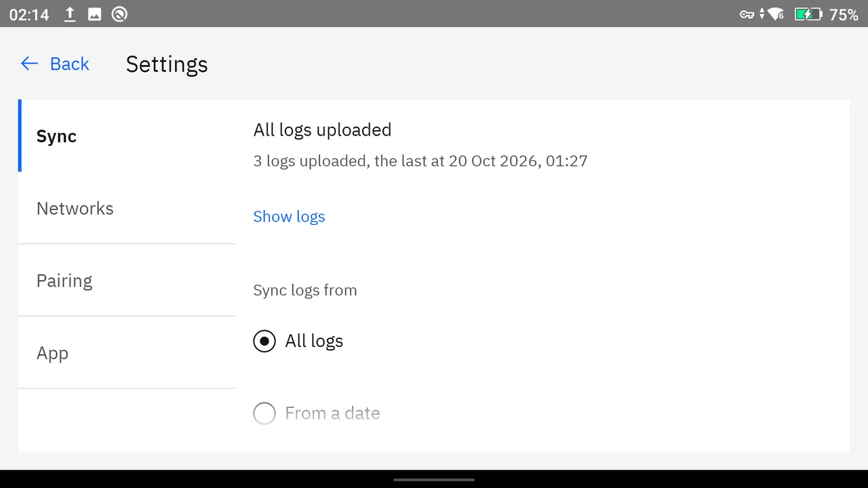Tap the 75% battery percentage text

[x=844, y=14]
